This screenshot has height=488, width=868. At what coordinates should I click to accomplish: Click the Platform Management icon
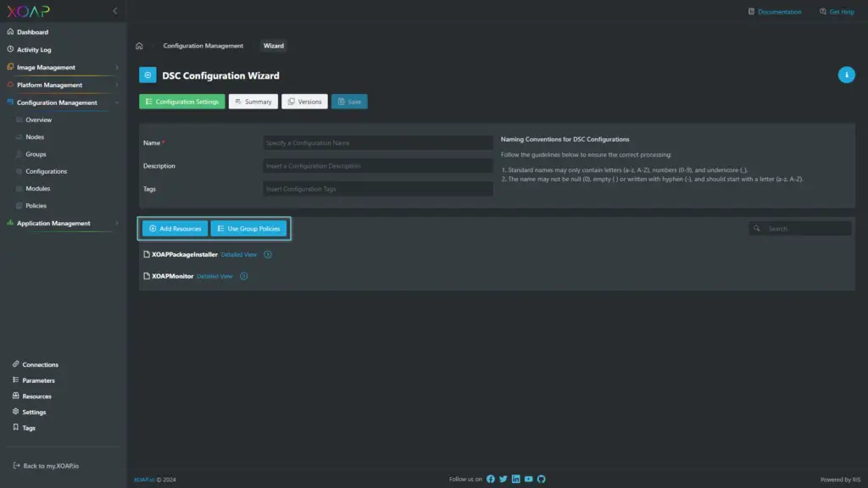point(10,85)
